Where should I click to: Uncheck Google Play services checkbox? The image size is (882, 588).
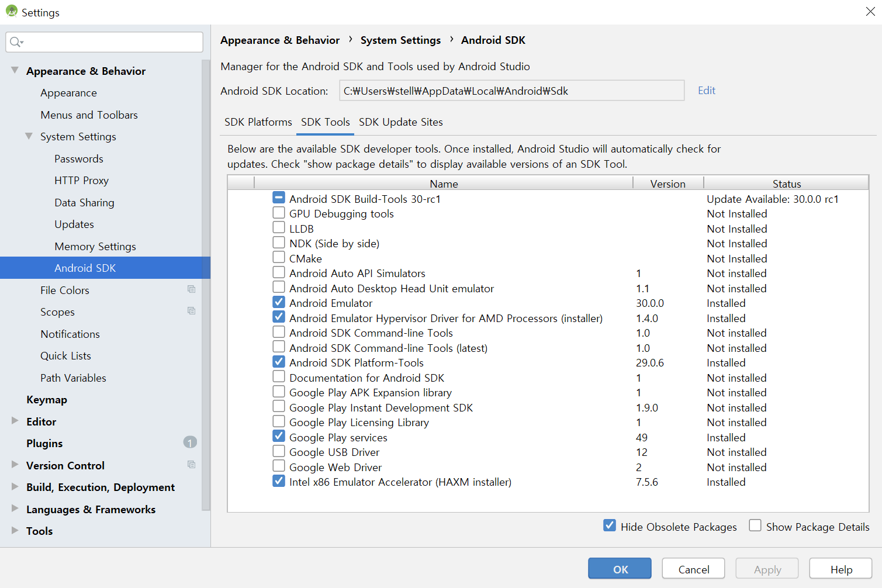[279, 437]
